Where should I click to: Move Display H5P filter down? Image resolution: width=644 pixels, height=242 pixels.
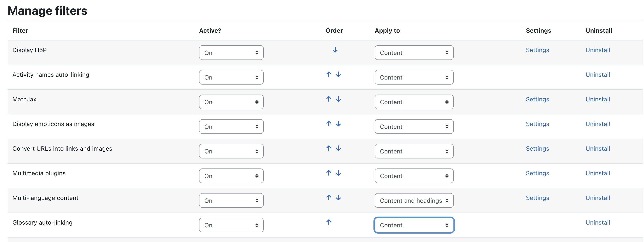coord(335,50)
